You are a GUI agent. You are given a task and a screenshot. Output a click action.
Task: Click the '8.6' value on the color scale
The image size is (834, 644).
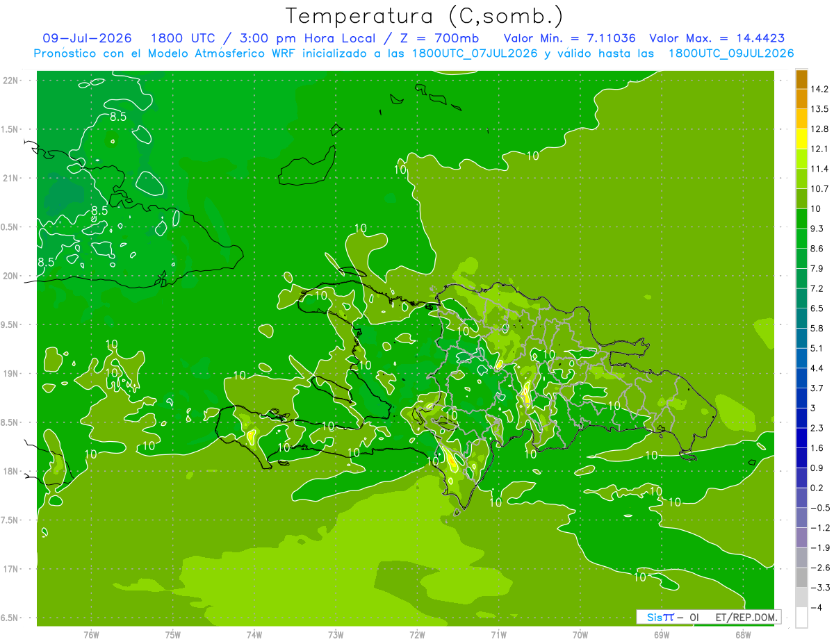pos(817,249)
